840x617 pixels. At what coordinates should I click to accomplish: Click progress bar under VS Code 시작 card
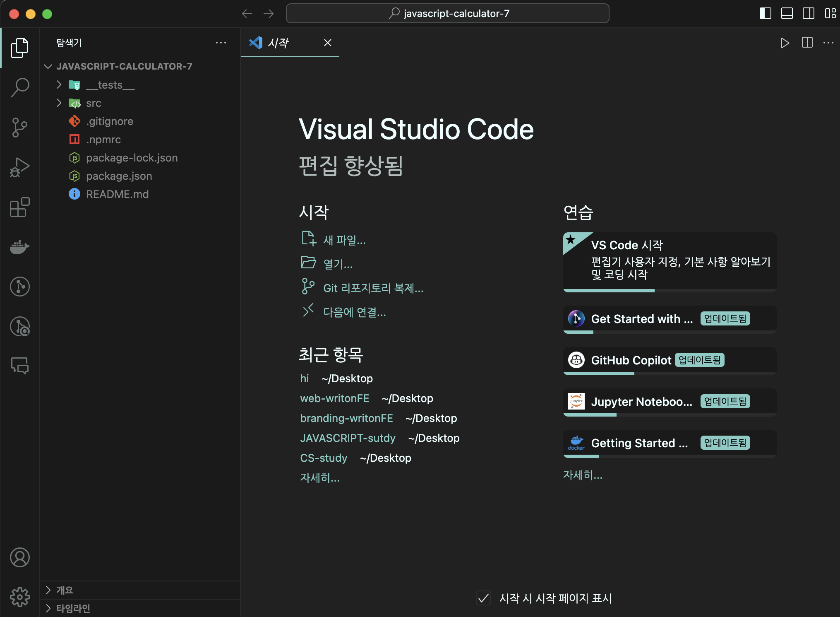point(670,291)
